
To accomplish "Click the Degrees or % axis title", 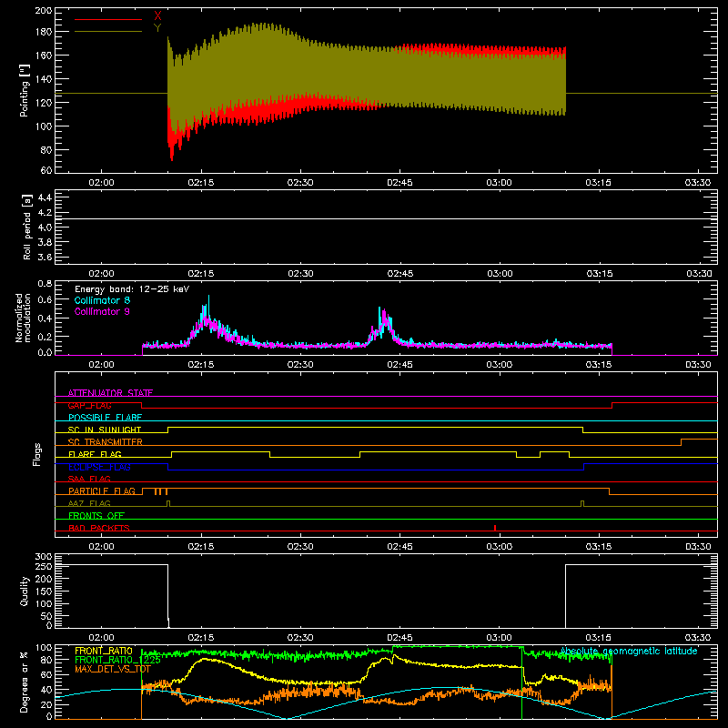I will [25, 682].
